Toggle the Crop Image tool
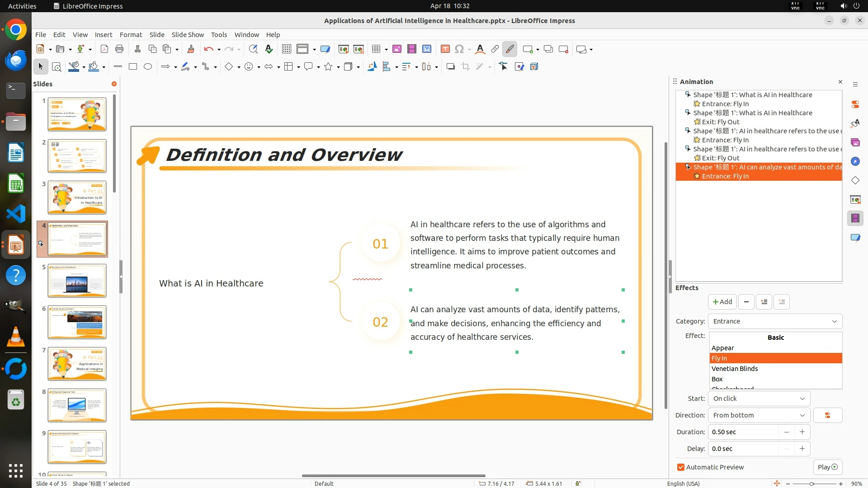The height and width of the screenshot is (488, 868). coord(465,67)
